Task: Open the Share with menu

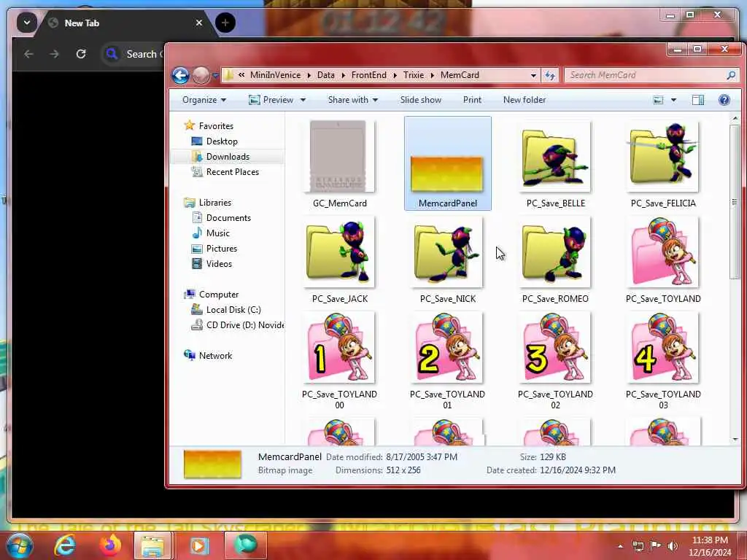Action: [x=352, y=100]
